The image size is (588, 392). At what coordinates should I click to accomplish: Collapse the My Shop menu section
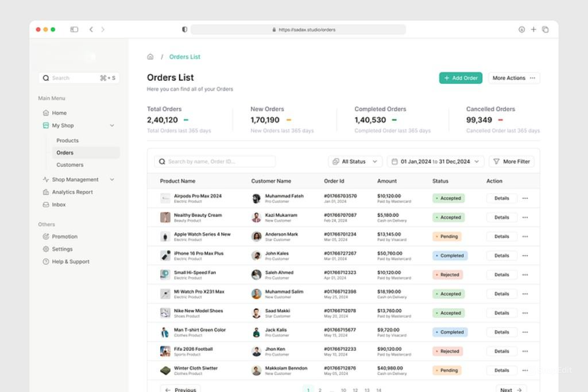[x=112, y=125]
